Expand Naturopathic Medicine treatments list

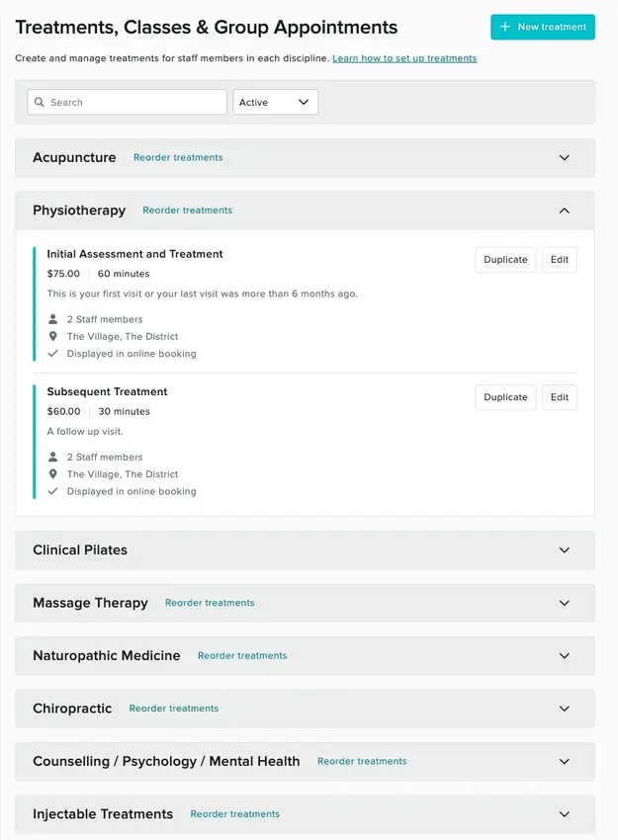tap(565, 656)
